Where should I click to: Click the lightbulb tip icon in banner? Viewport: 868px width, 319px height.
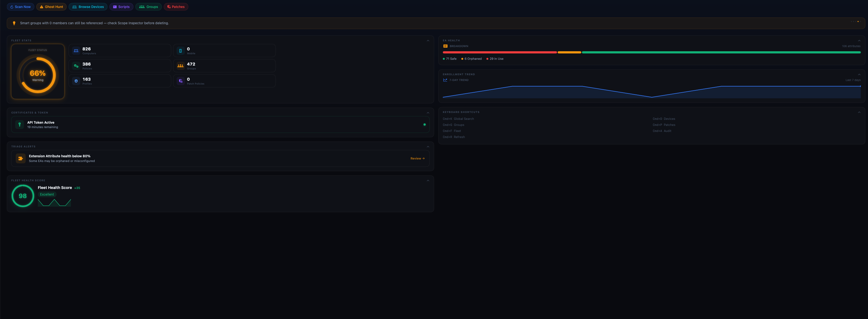pos(14,23)
